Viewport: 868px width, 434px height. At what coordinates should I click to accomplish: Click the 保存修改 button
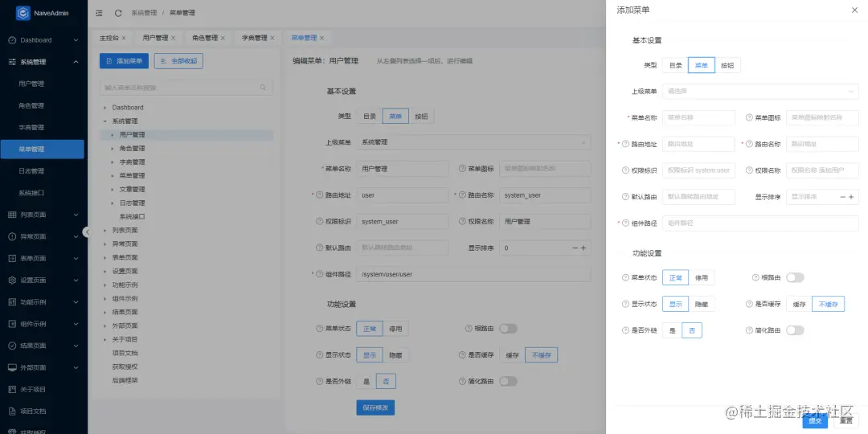click(375, 408)
